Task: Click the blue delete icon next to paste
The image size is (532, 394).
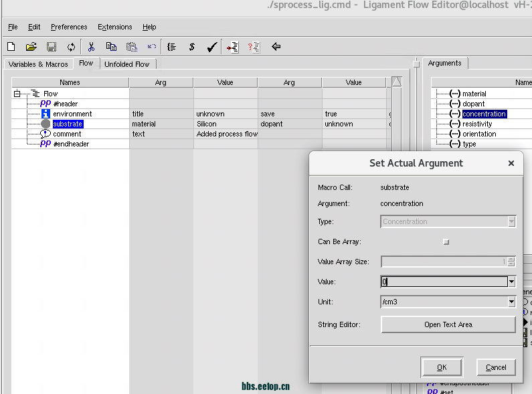Action: 152,46
